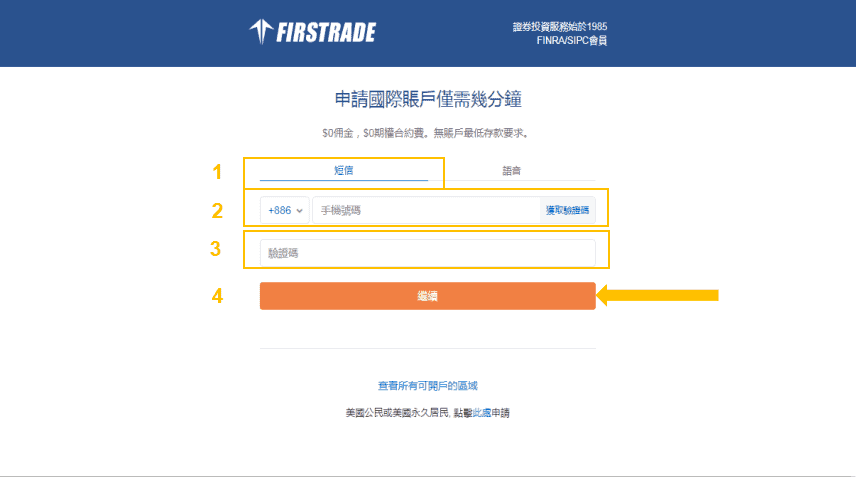Open the +886 country code dropdown
856x477 pixels.
pyautogui.click(x=285, y=210)
